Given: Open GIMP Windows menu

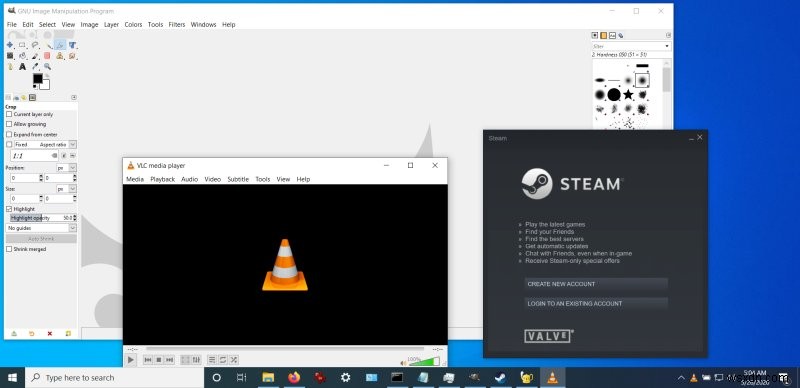Looking at the screenshot, I should pos(203,25).
